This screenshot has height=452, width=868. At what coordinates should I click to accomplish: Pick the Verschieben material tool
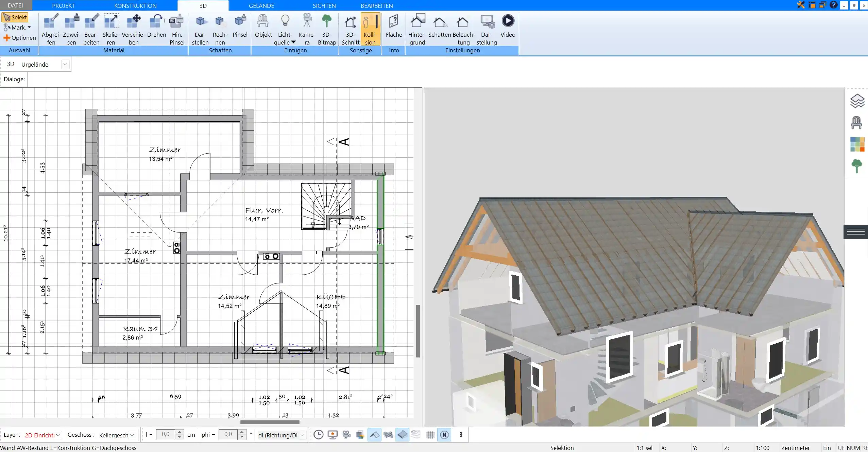[134, 29]
